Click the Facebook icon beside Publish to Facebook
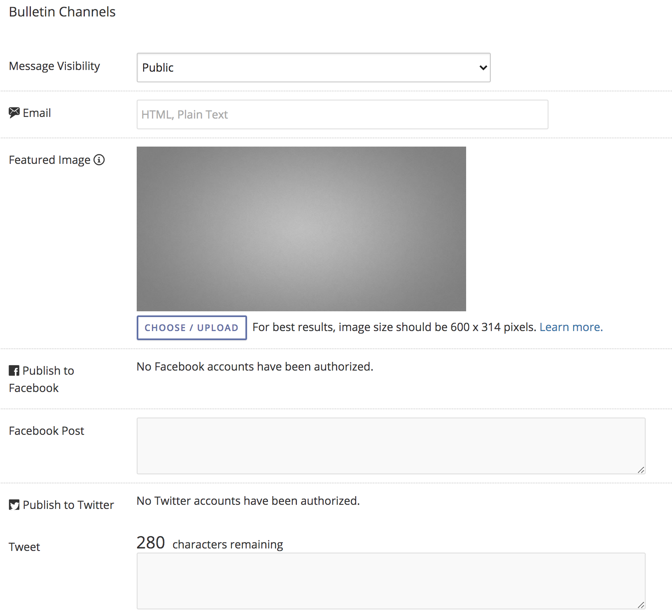672x616 pixels. 14,370
